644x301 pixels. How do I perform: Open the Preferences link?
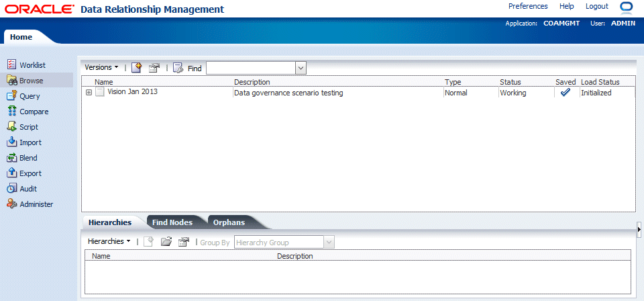528,6
